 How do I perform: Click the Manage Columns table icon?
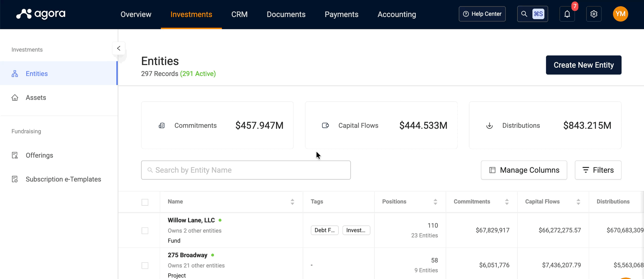(x=492, y=170)
